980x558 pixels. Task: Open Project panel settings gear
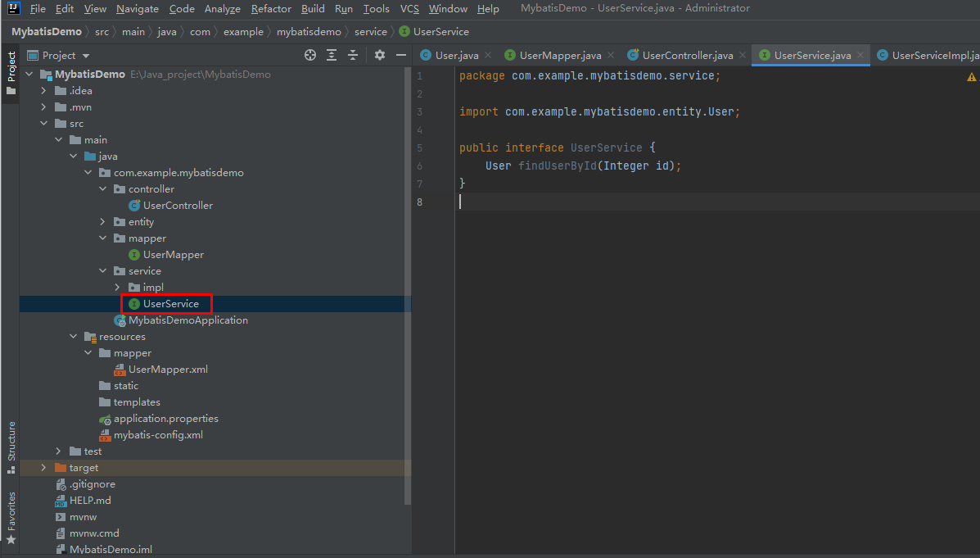click(379, 54)
